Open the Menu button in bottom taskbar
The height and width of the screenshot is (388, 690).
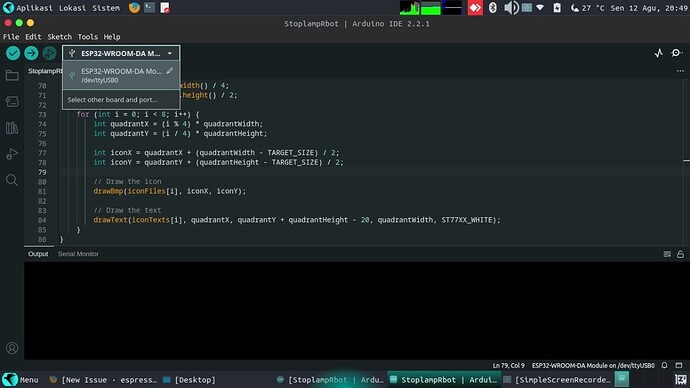click(x=20, y=380)
